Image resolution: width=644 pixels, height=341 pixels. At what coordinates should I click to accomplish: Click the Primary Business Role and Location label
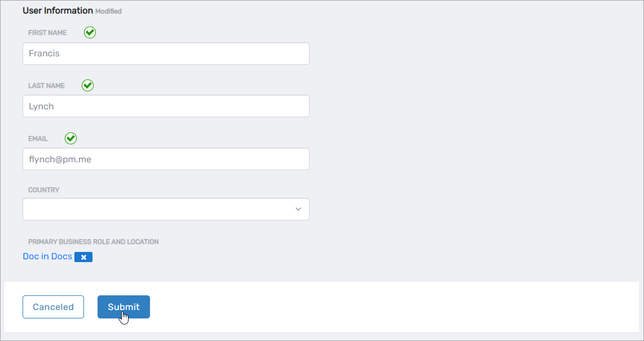coord(93,242)
